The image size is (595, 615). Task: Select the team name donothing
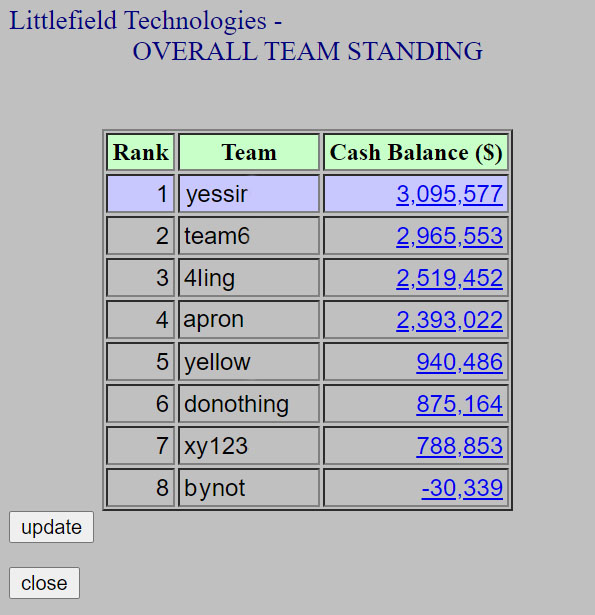(x=237, y=404)
